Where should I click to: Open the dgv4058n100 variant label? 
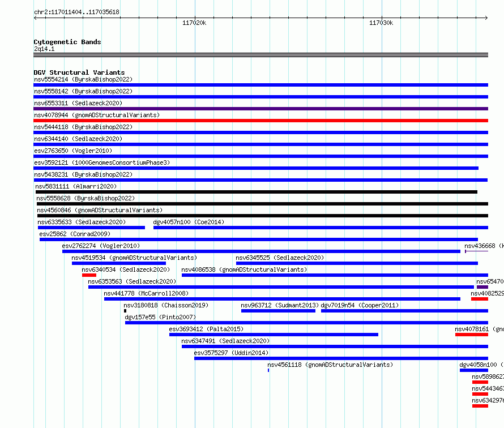[481, 365]
